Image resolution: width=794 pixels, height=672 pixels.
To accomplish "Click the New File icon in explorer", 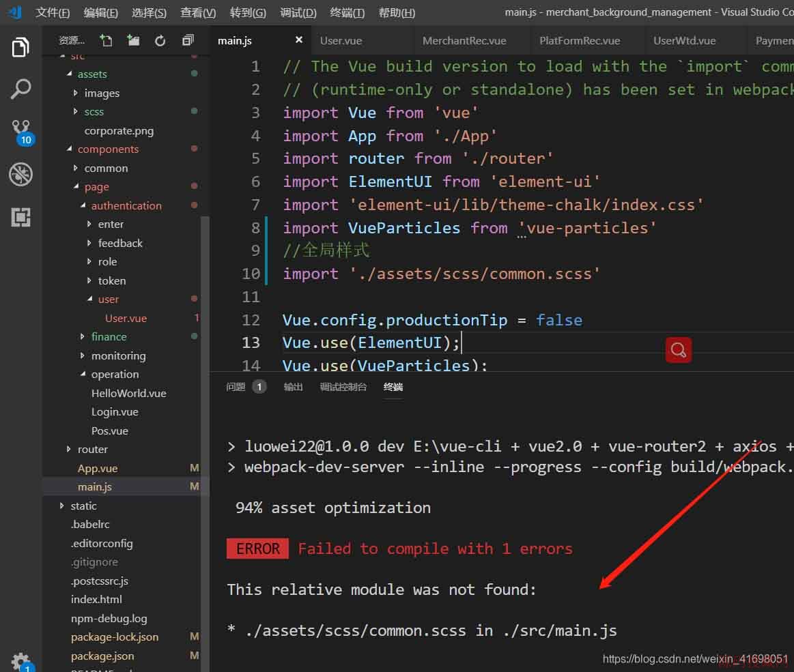I will pos(105,41).
